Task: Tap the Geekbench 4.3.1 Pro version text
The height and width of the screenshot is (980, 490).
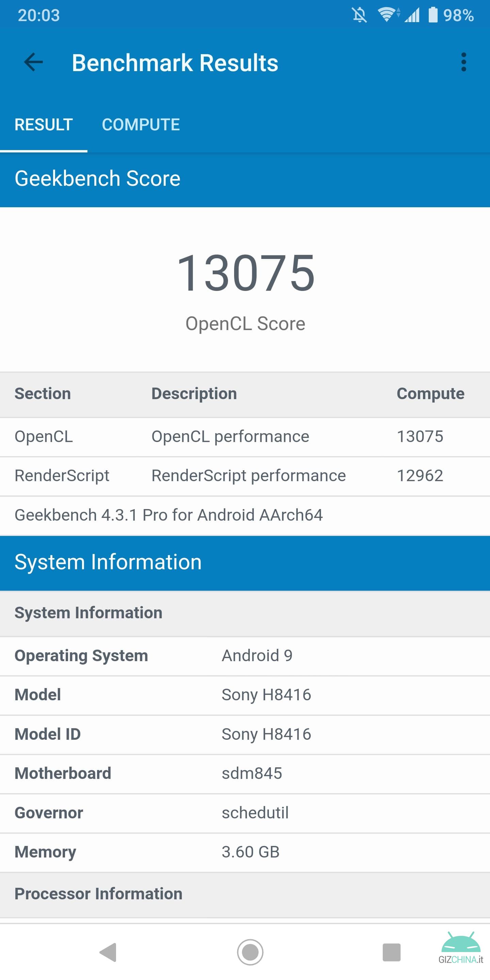Action: (168, 515)
